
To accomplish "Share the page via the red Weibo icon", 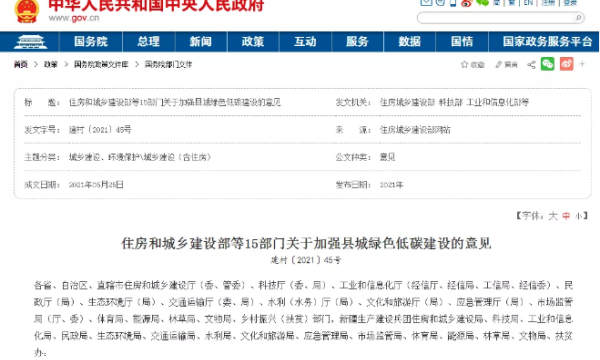I will coord(566,64).
